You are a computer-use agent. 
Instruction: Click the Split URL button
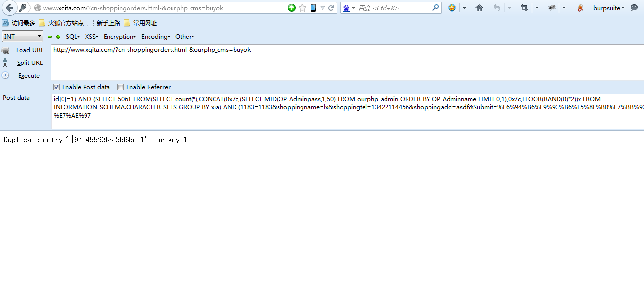pos(30,63)
